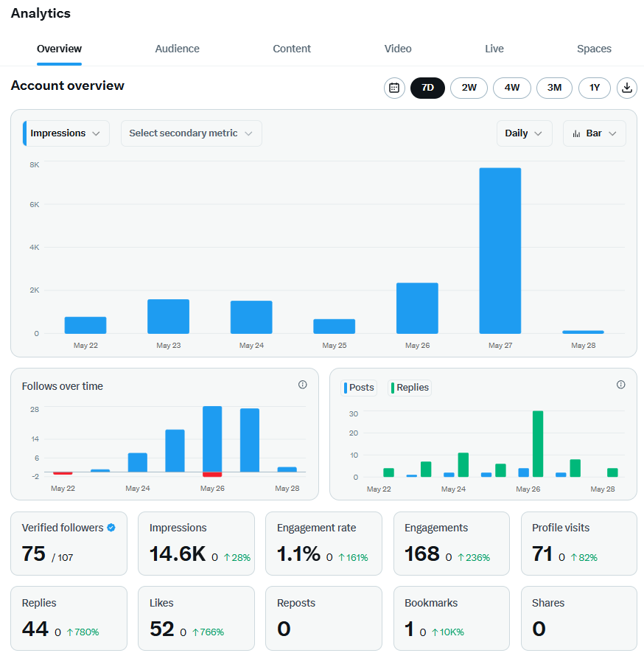Click the verified badge next to Verified followers

click(111, 527)
